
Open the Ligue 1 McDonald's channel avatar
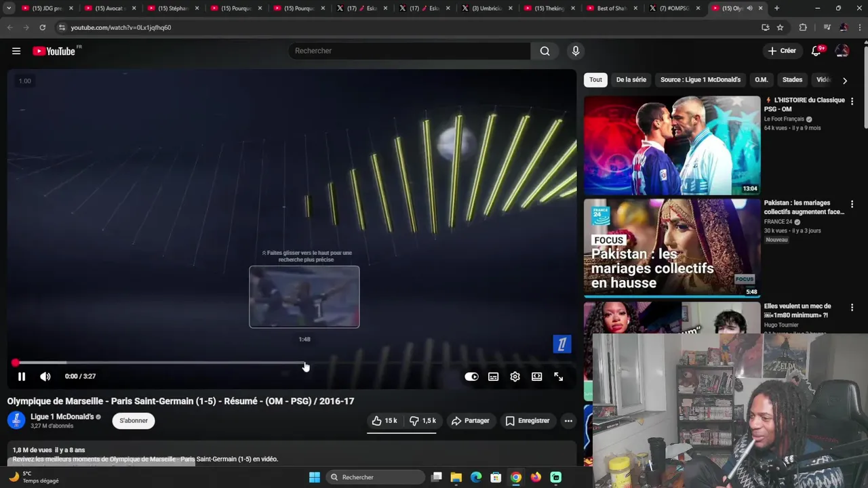16,420
